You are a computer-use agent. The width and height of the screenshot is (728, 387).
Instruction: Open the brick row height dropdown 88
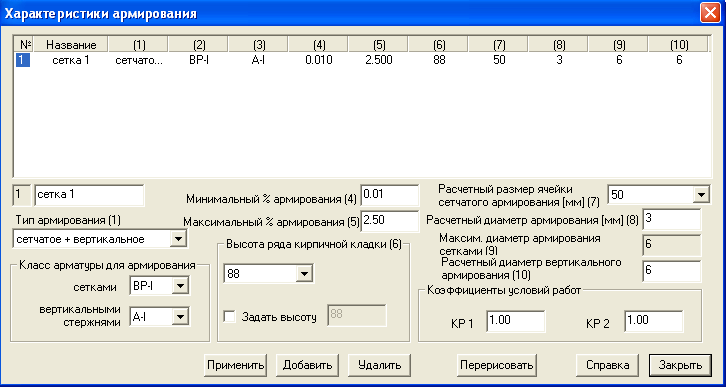pos(304,274)
